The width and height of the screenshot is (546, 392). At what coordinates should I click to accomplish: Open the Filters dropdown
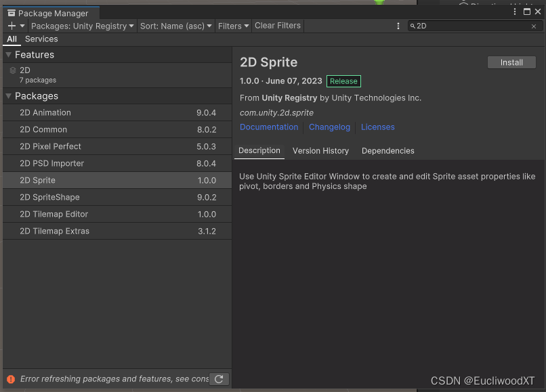(233, 26)
